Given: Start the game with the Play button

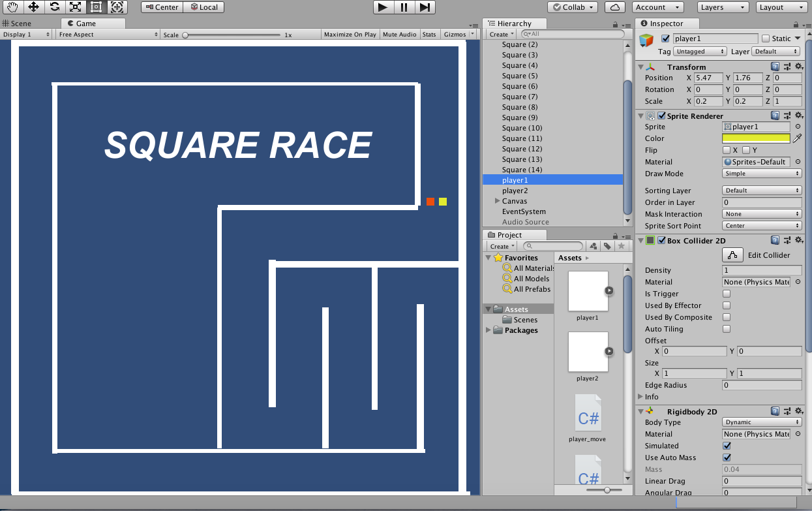Looking at the screenshot, I should tap(383, 7).
